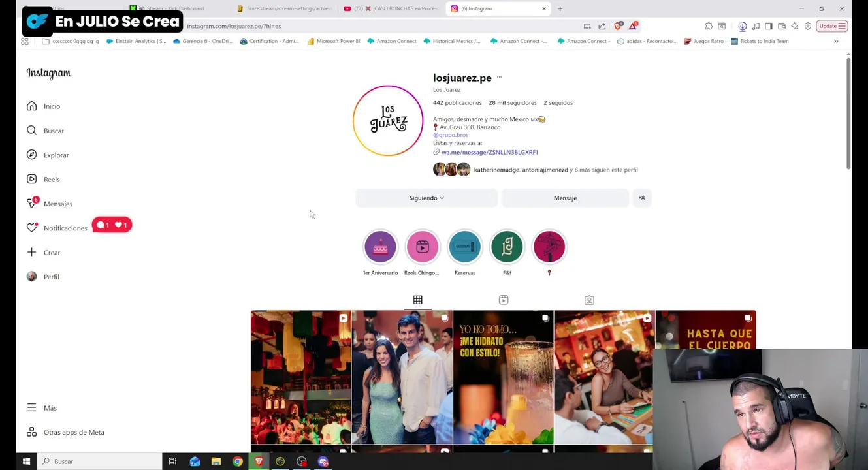Open @grupo.bros profile link
The width and height of the screenshot is (868, 470).
point(451,135)
